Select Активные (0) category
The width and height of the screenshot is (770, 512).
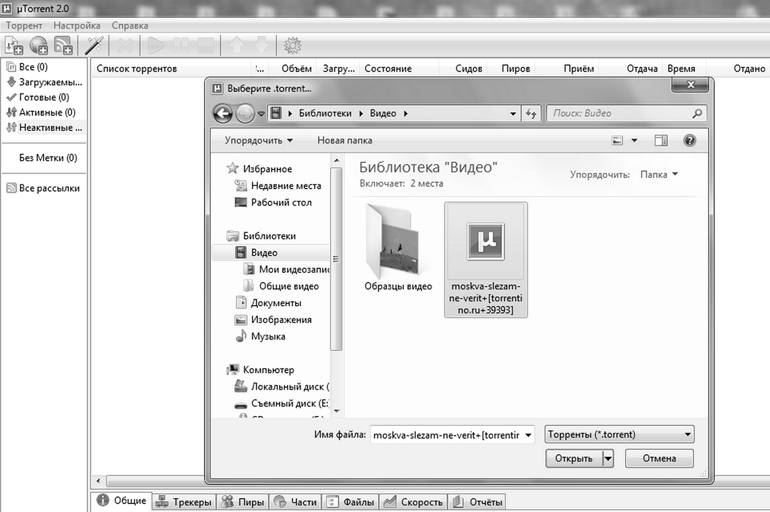[x=41, y=112]
